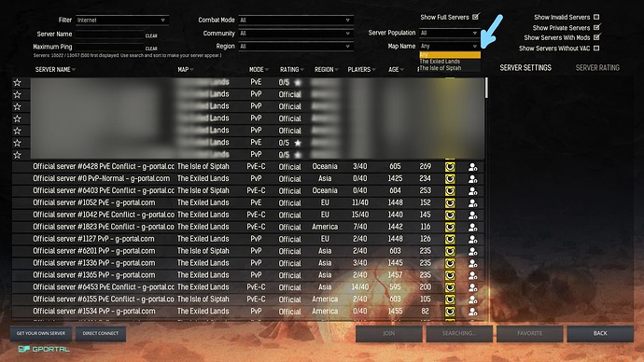The width and height of the screenshot is (644, 362).
Task: Click the Direct Connect button
Action: pyautogui.click(x=101, y=333)
